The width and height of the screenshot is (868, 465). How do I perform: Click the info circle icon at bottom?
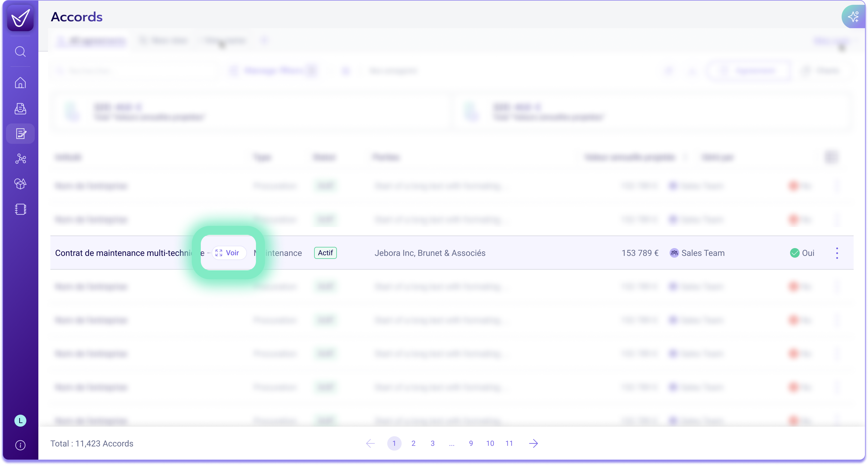tap(20, 445)
